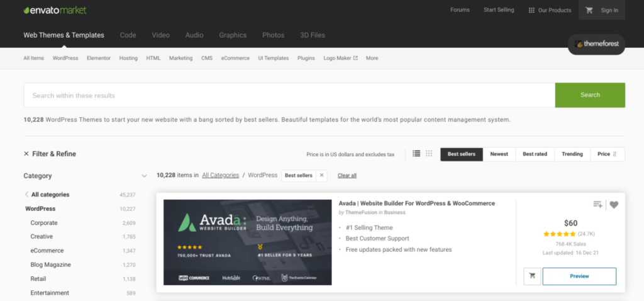Sort by Newest
The height and width of the screenshot is (301, 644).
tap(499, 154)
